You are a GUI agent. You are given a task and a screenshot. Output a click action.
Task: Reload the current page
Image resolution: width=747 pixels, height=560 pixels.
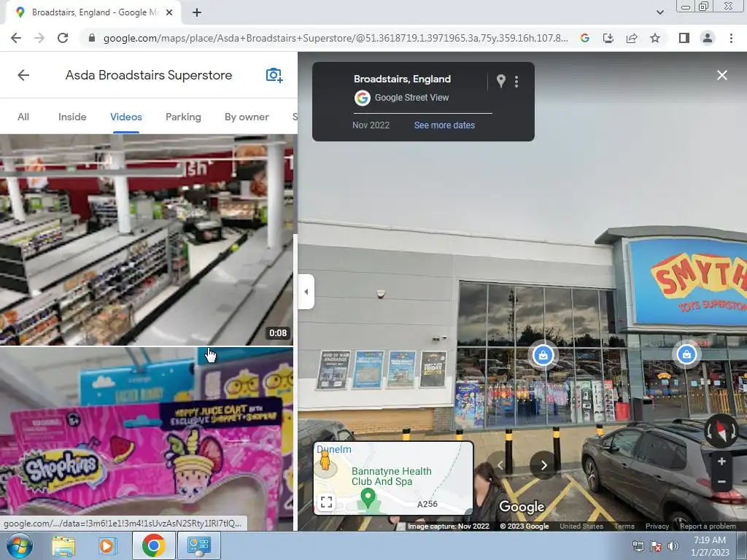63,38
